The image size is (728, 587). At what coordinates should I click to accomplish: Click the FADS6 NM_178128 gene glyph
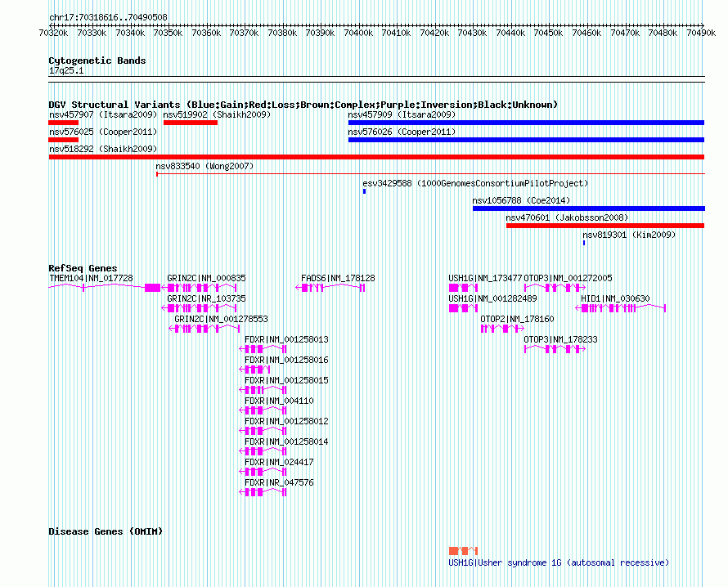[x=330, y=288]
